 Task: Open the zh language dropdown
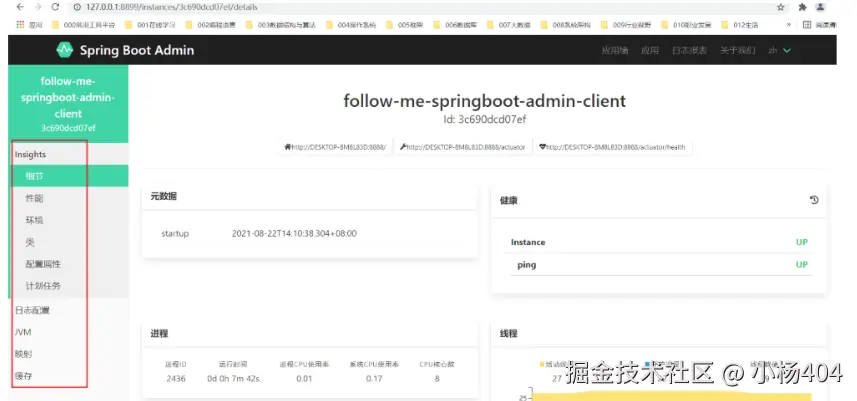(779, 50)
